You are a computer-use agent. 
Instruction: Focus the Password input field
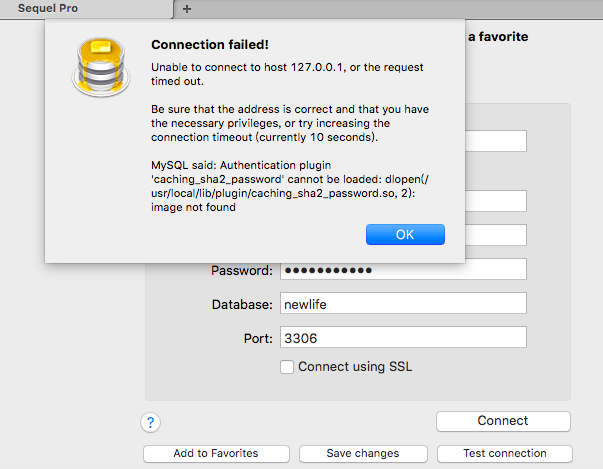(403, 270)
